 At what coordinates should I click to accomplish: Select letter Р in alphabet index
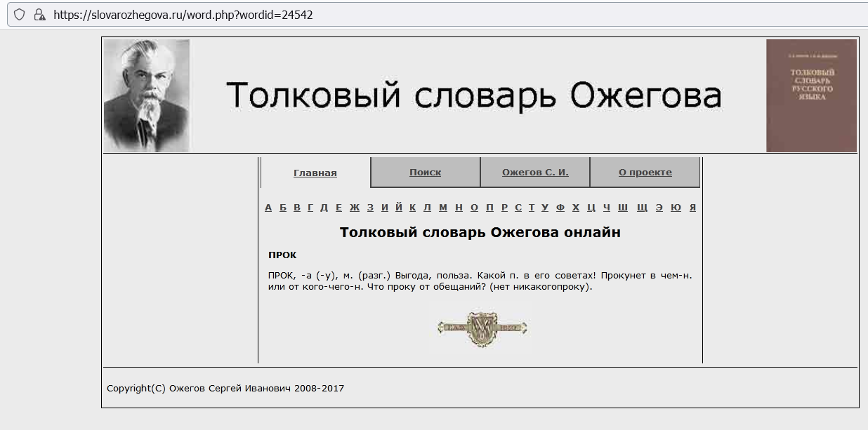pyautogui.click(x=504, y=207)
